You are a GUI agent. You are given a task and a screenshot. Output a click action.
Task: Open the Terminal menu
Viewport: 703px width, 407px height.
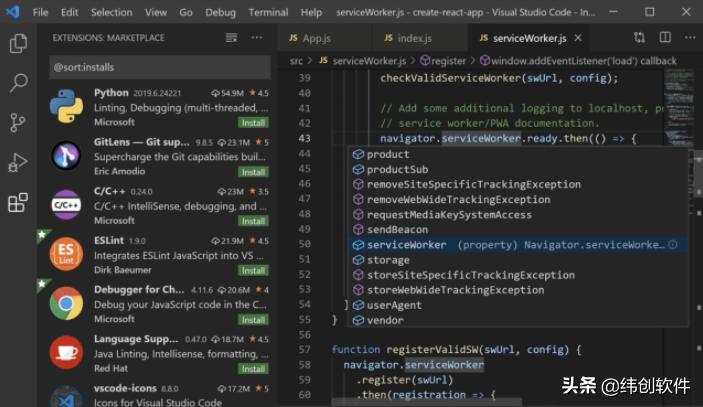(x=268, y=12)
